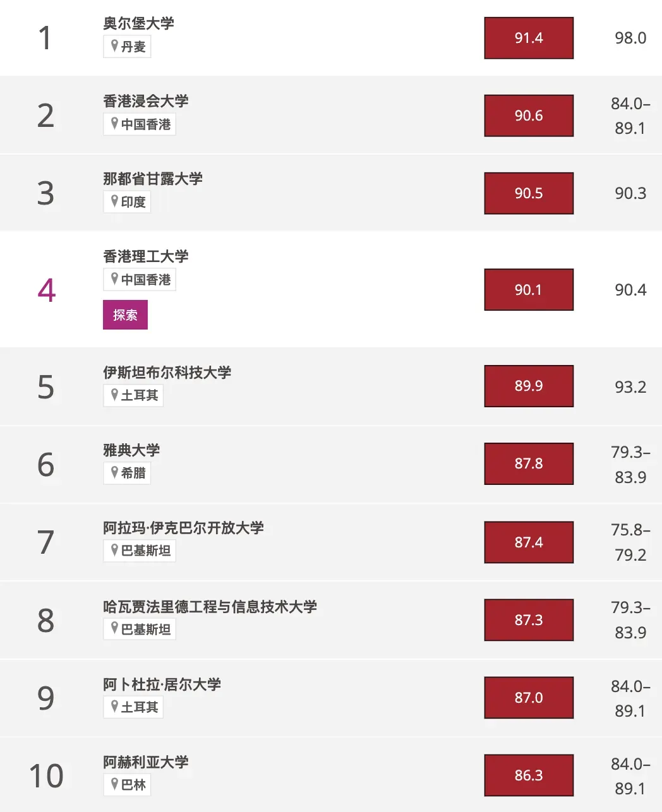Image resolution: width=662 pixels, height=812 pixels.
Task: Open 雅典大学 link
Action: tap(131, 450)
